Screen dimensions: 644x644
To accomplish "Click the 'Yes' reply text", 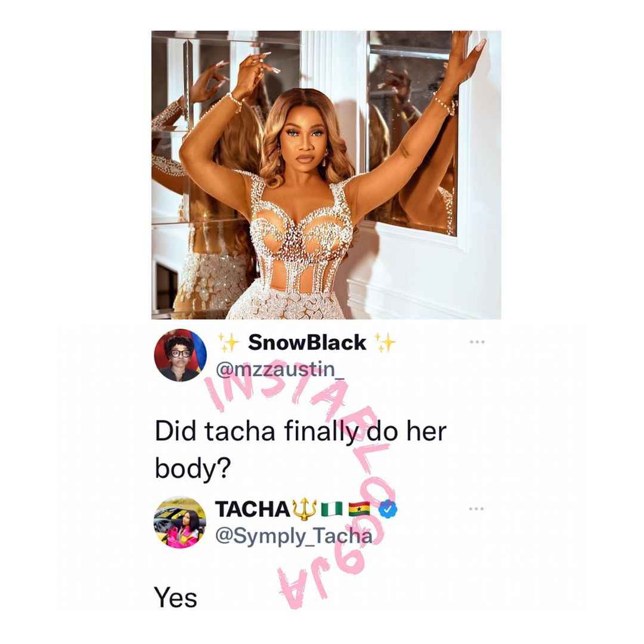I will point(175,597).
